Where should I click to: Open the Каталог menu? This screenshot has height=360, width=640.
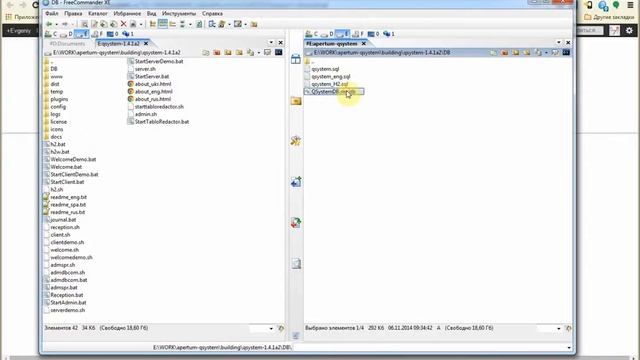tap(98, 13)
